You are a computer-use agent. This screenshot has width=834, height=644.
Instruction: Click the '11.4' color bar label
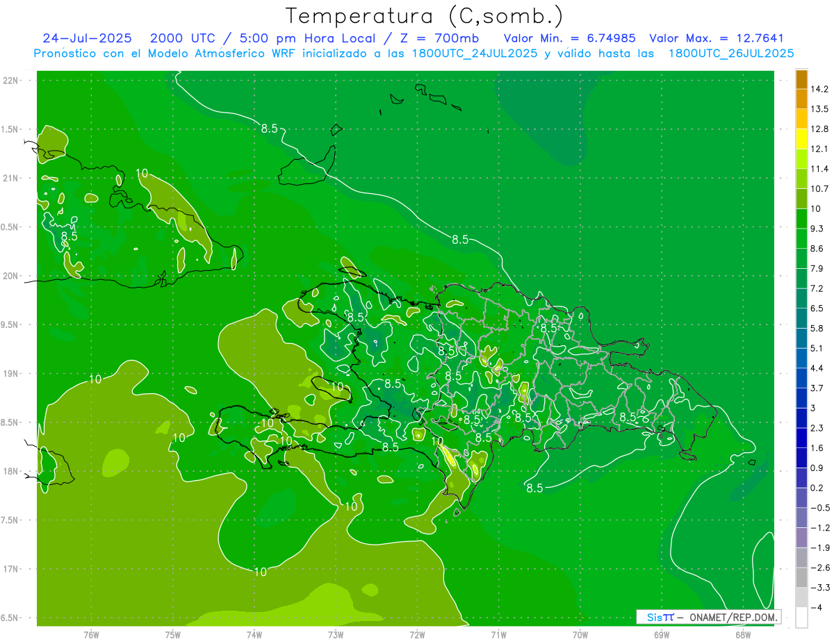point(821,169)
